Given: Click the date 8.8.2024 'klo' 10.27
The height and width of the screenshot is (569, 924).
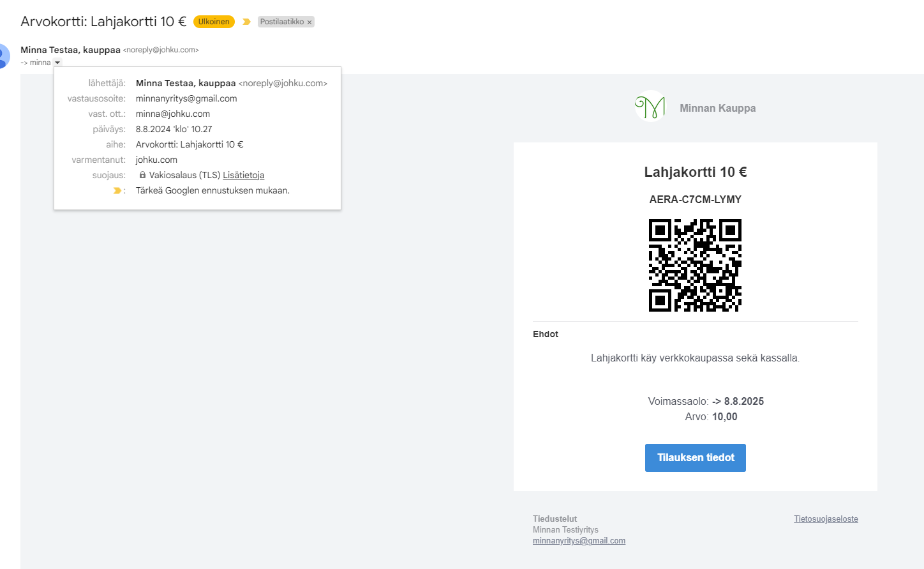Looking at the screenshot, I should coord(174,129).
